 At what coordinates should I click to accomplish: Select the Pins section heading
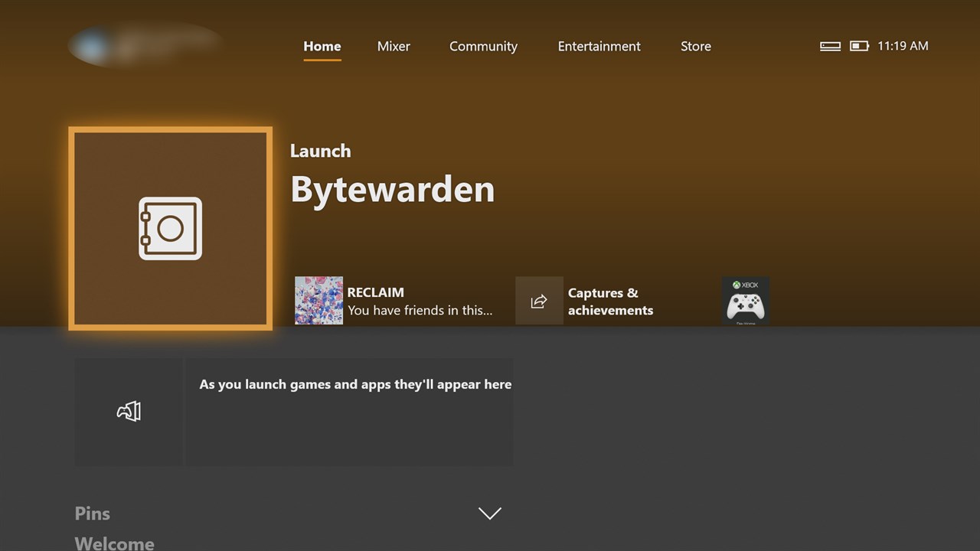click(93, 514)
